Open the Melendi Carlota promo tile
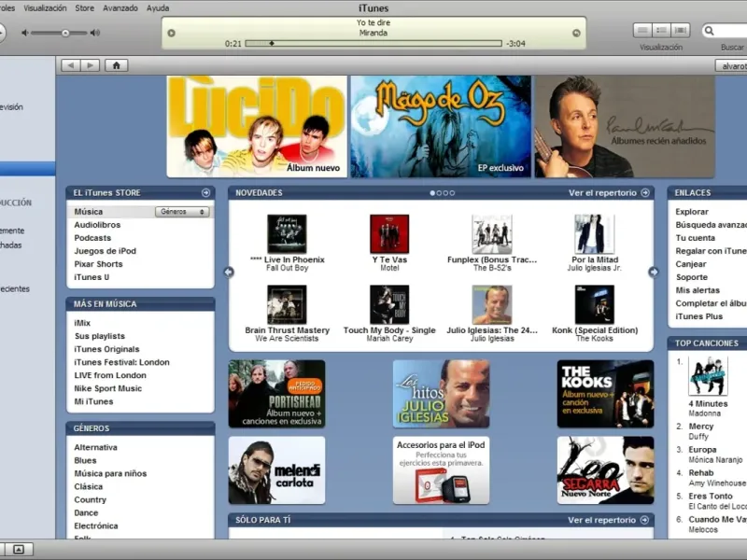This screenshot has height=560, width=747. [x=276, y=470]
